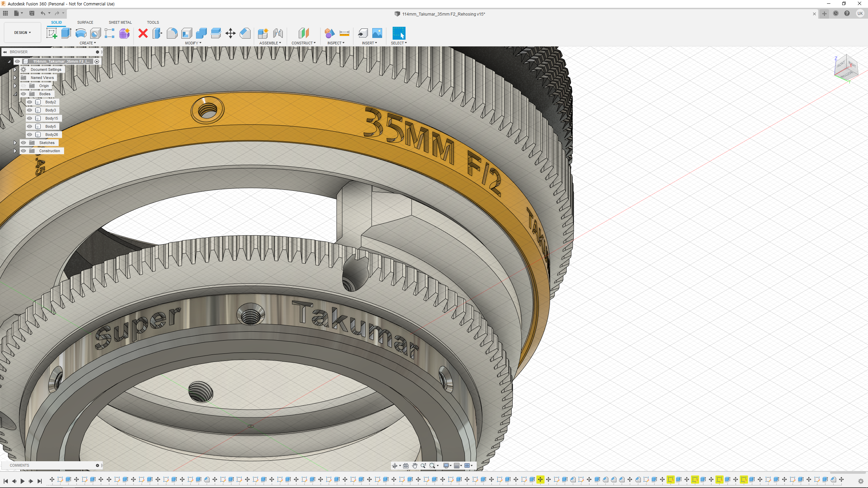Select the Revolve tool

click(81, 33)
